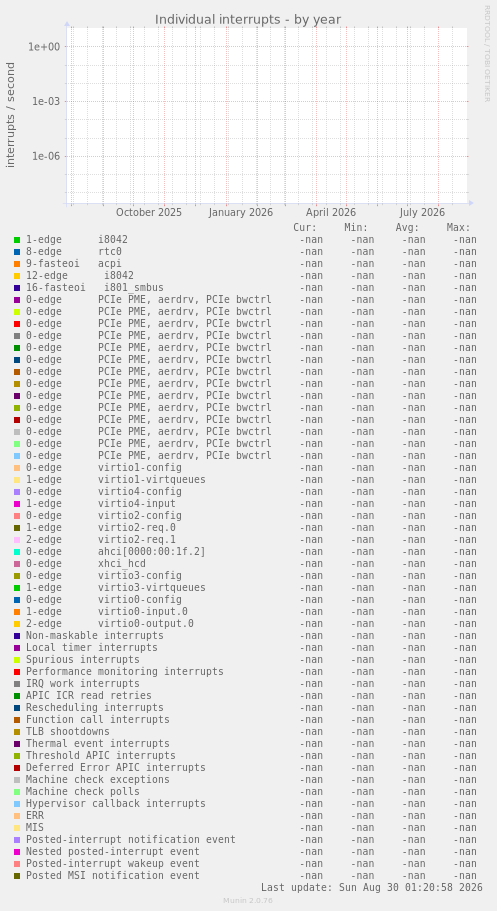This screenshot has height=911, width=497.
Task: Click the dark blue swatch for 16-fasteoi i801_smbus
Action: [x=17, y=288]
